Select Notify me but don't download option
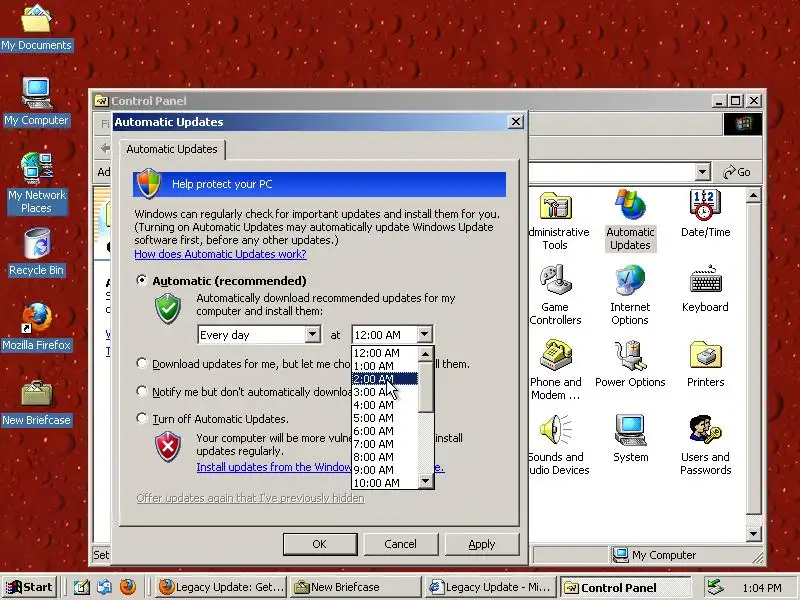 pos(141,391)
